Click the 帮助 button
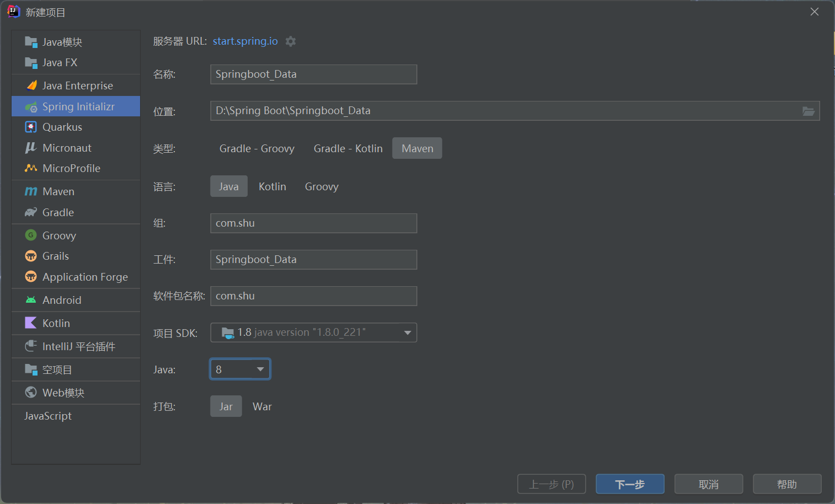Image resolution: width=835 pixels, height=504 pixels. (x=787, y=484)
